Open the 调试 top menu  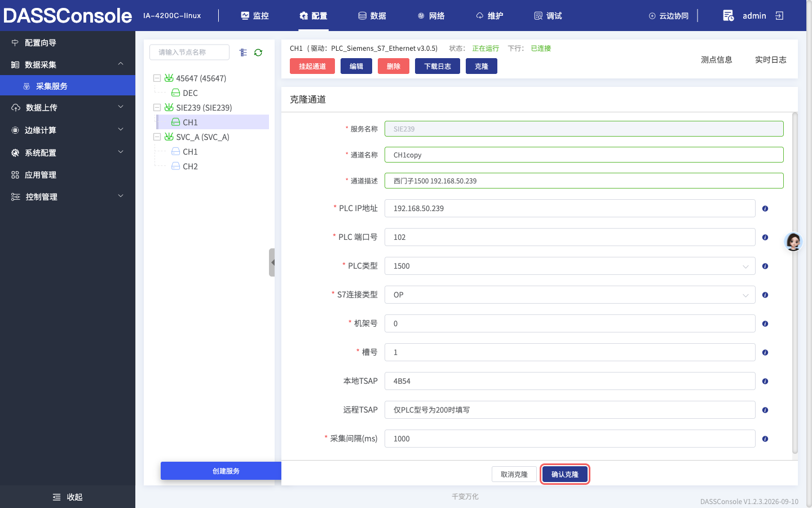tap(548, 16)
